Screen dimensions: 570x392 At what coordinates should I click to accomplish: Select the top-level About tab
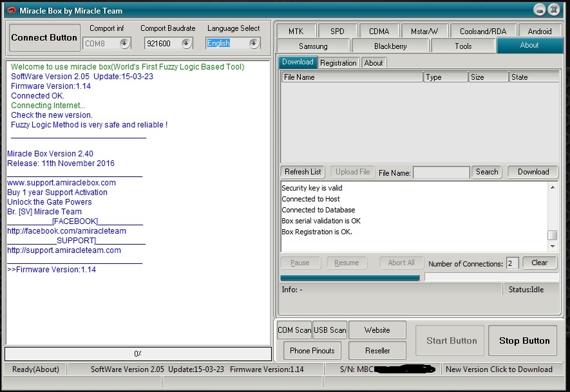(529, 46)
